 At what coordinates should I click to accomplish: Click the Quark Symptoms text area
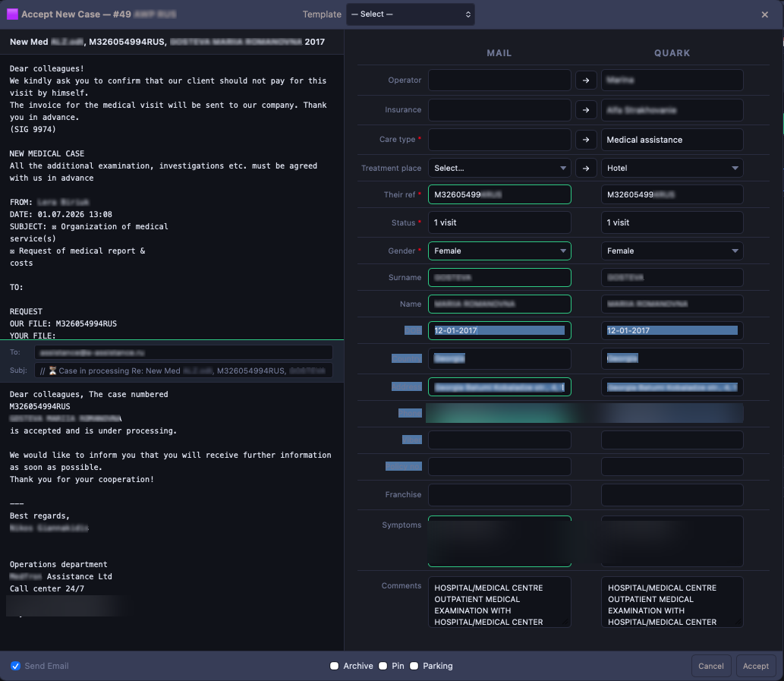pyautogui.click(x=672, y=541)
